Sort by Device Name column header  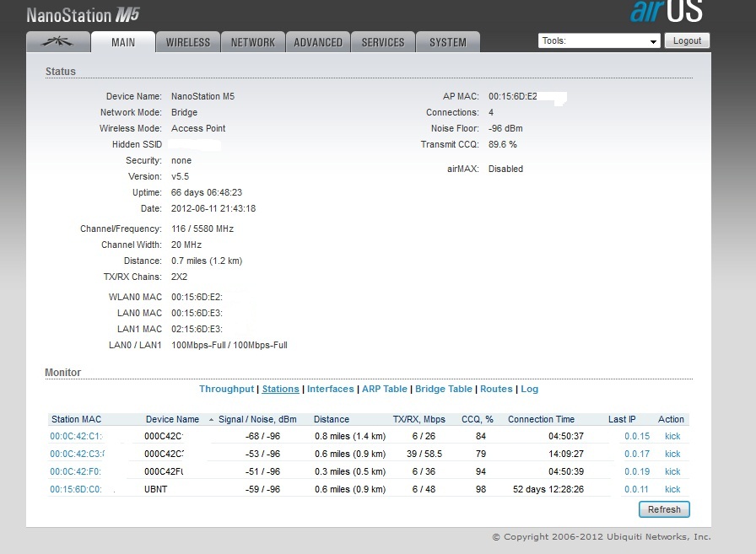click(172, 419)
